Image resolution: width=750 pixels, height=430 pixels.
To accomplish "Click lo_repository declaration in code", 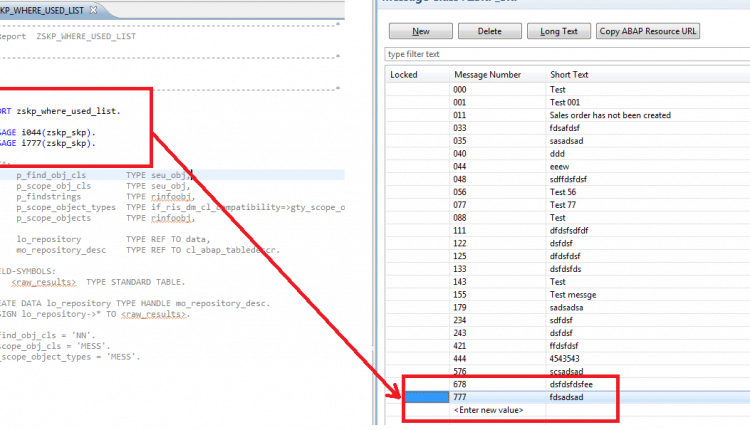I will coord(48,239).
